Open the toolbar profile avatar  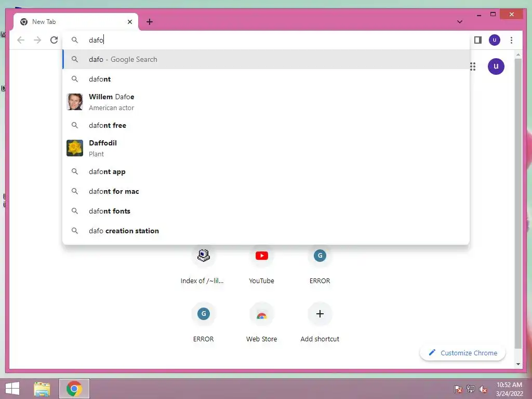[495, 40]
